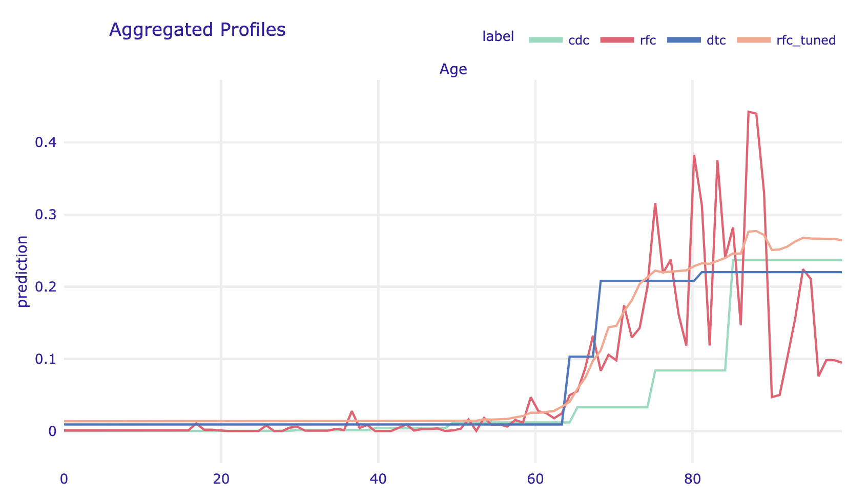
Task: Click the "Age" subplot heading
Action: pyautogui.click(x=453, y=70)
